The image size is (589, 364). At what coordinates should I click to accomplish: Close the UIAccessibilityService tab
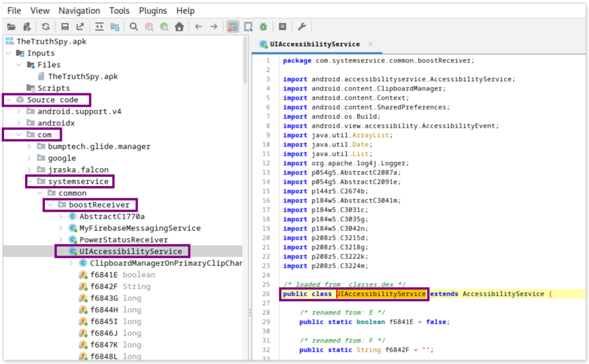pyautogui.click(x=370, y=44)
